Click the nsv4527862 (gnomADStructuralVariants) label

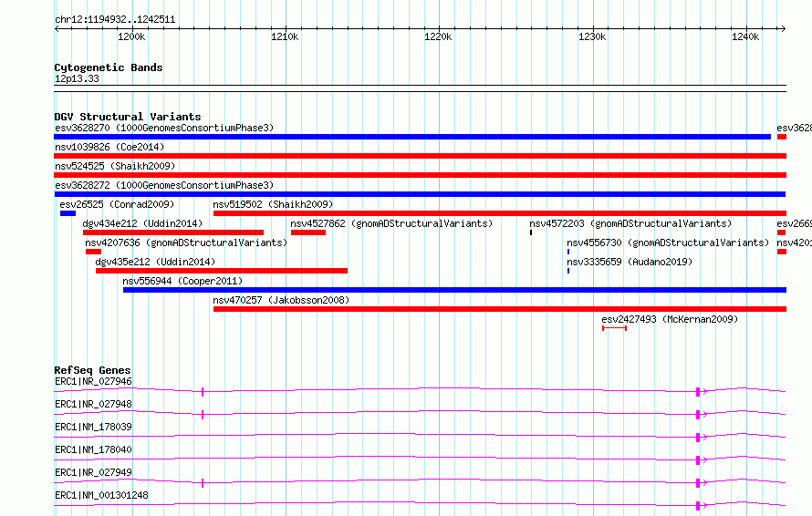coord(391,223)
